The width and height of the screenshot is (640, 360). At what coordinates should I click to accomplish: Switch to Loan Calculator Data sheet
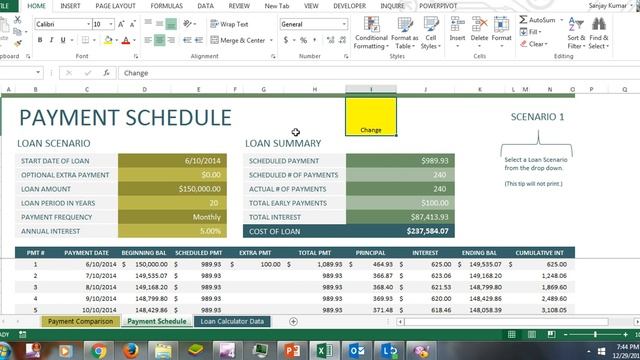(x=232, y=322)
